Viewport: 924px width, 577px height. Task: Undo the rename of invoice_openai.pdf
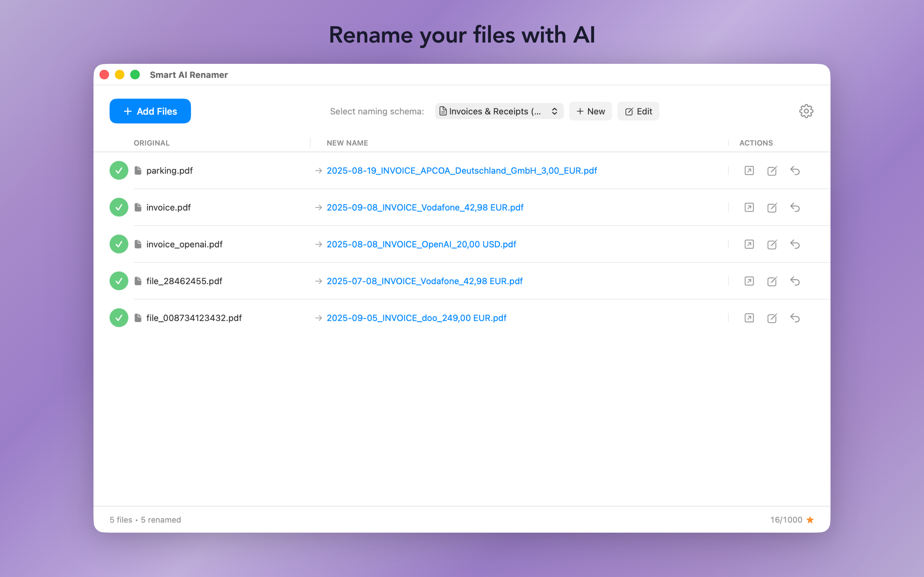coord(795,244)
